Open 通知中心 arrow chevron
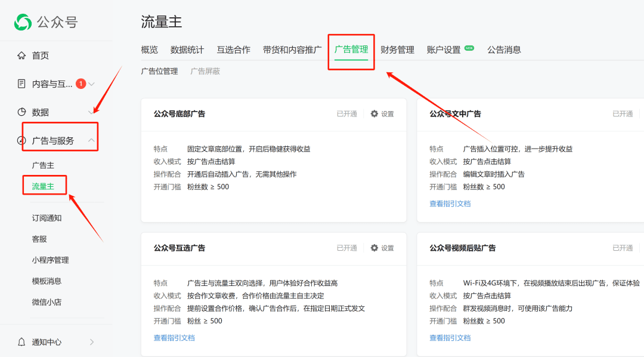Screen dimensions: 644x357 (92, 342)
